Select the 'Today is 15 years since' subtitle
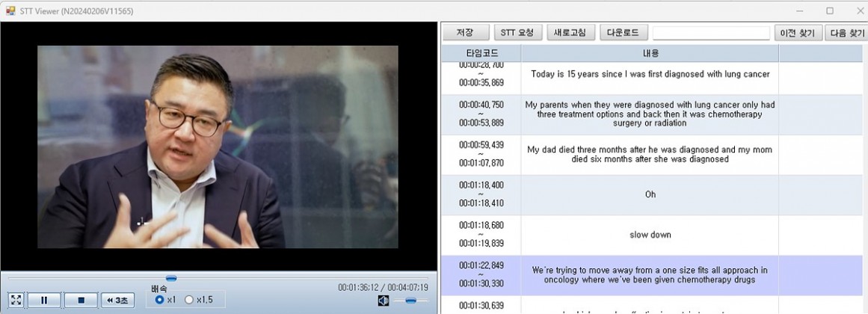Screen dimensions: 868x314 (x=650, y=74)
